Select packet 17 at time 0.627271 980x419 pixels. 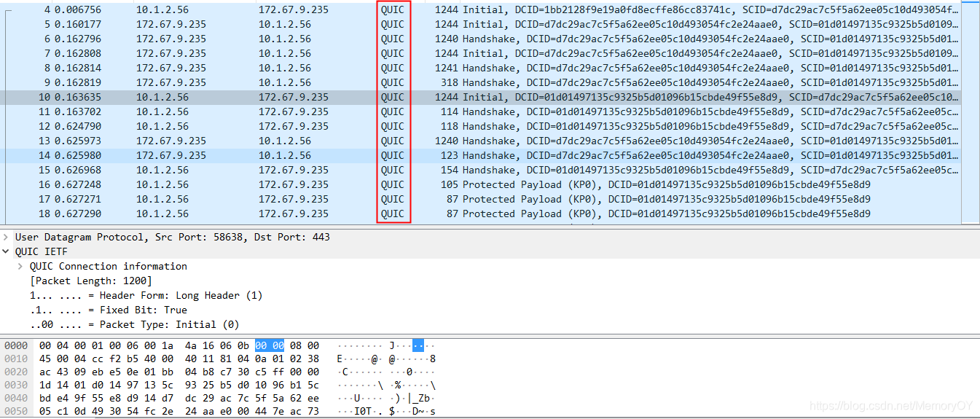click(x=481, y=199)
